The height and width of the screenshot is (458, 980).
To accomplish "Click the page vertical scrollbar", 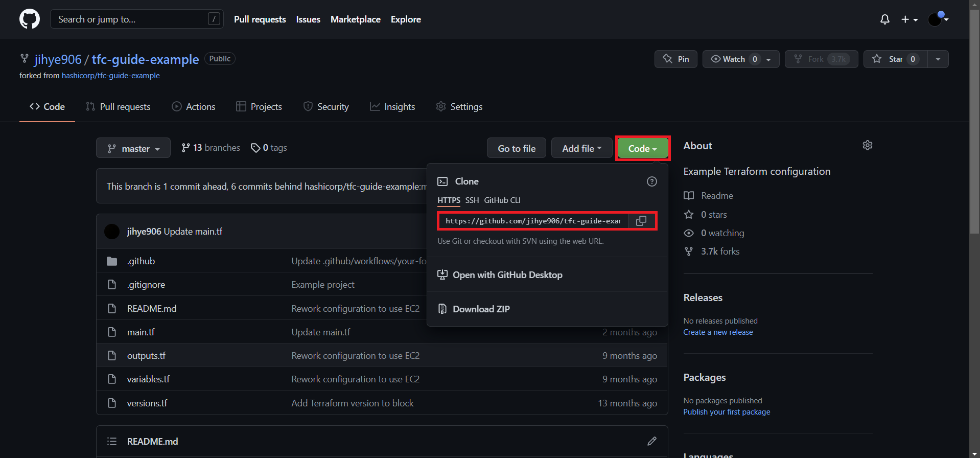I will 974,123.
